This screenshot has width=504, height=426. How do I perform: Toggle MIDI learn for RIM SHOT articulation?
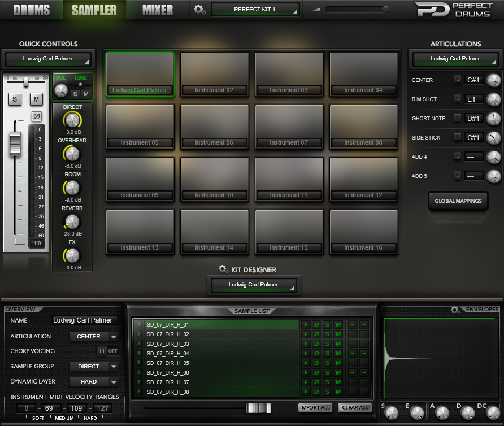[458, 99]
